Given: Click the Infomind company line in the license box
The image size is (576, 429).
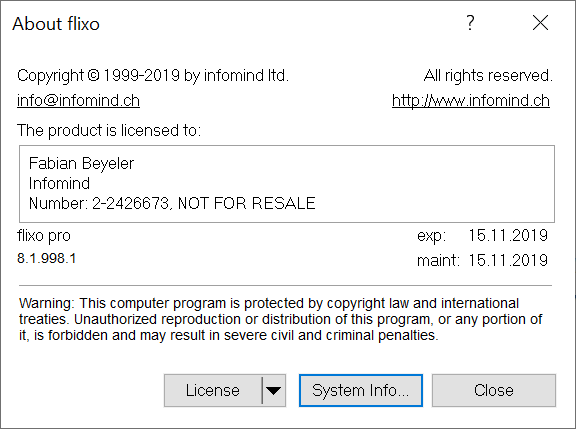Looking at the screenshot, I should 59,183.
